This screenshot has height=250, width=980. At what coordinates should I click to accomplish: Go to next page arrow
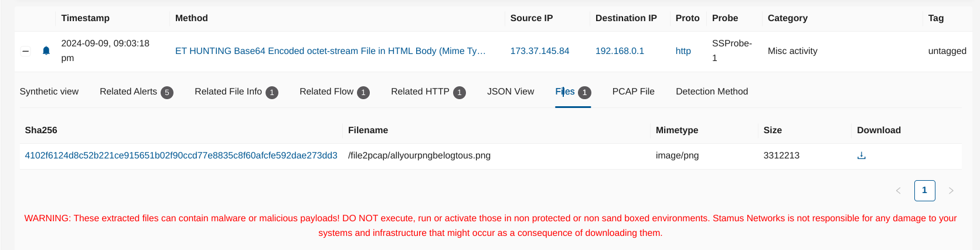951,191
